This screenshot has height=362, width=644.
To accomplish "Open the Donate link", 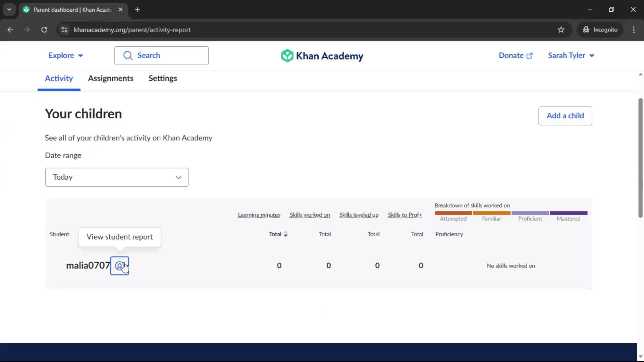I will pos(516,56).
